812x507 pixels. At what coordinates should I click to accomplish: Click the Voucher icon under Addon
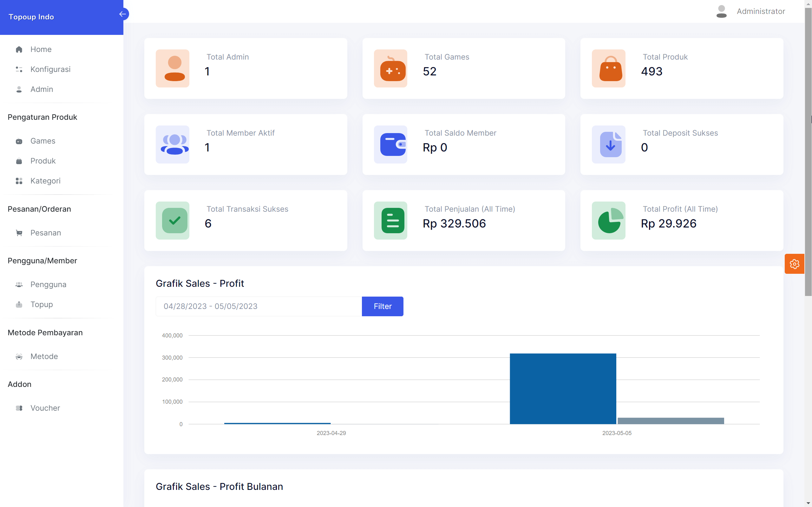19,408
